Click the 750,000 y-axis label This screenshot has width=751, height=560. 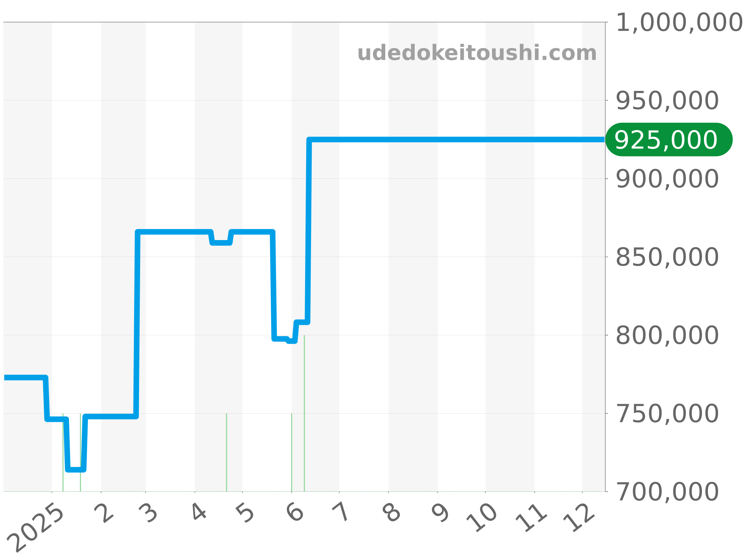[667, 414]
